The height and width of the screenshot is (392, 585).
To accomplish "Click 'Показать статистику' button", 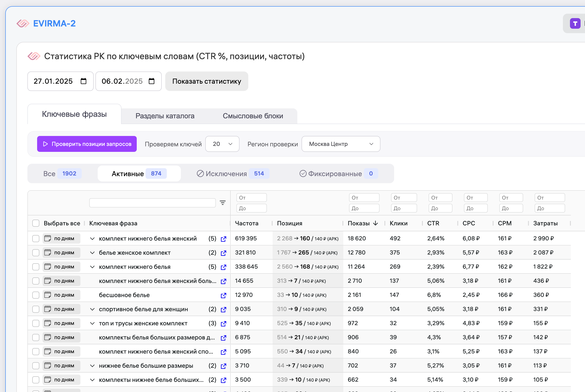I will click(206, 81).
